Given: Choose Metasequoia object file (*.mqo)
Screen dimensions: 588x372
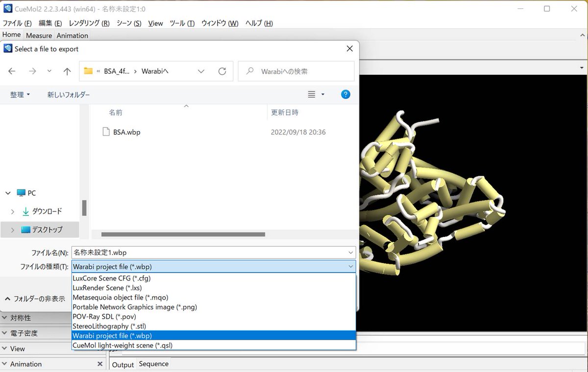Looking at the screenshot, I should point(214,297).
